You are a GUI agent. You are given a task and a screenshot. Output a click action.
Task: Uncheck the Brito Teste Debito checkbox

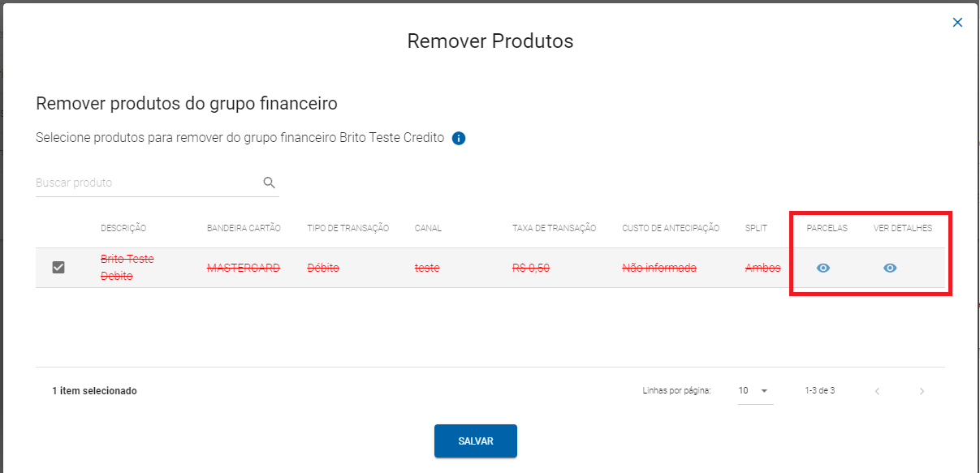pos(58,267)
